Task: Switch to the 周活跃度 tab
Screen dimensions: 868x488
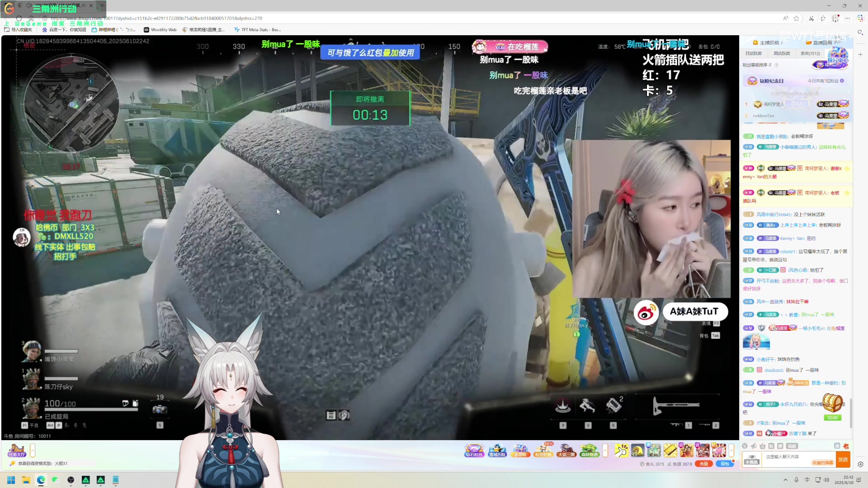Action: (782, 53)
